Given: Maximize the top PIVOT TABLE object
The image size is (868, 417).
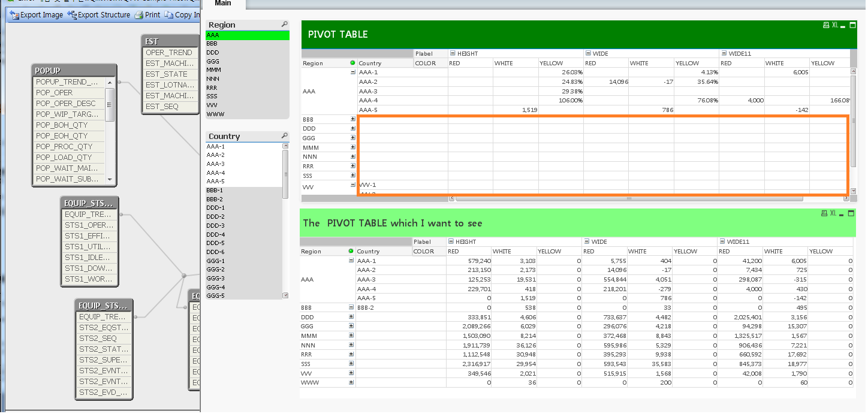Looking at the screenshot, I should point(851,25).
